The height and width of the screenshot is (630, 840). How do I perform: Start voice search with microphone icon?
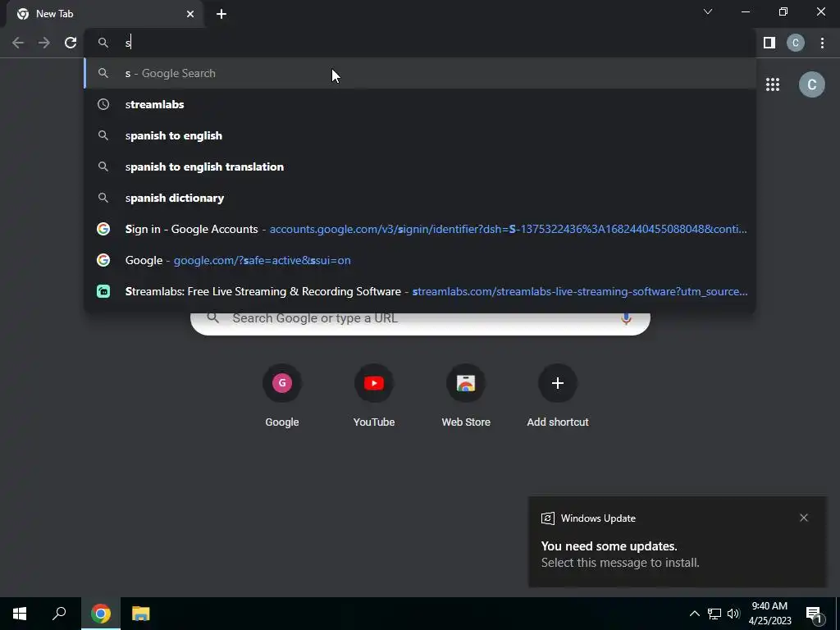pyautogui.click(x=626, y=319)
